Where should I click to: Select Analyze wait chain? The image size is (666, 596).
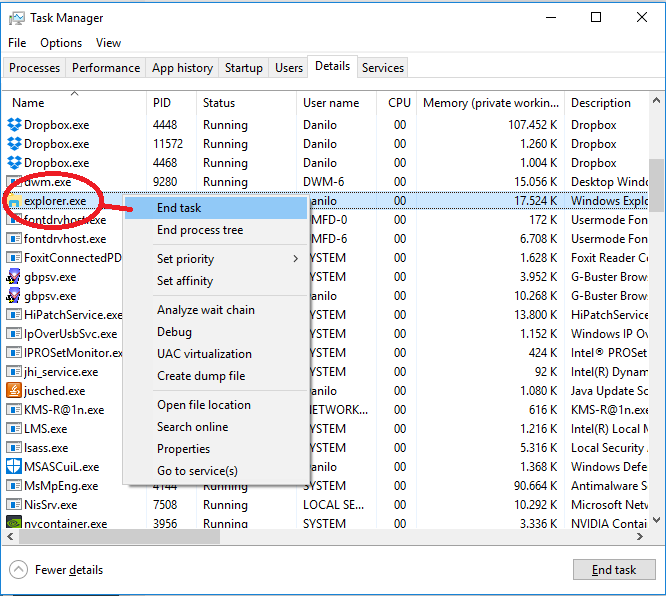(x=216, y=310)
